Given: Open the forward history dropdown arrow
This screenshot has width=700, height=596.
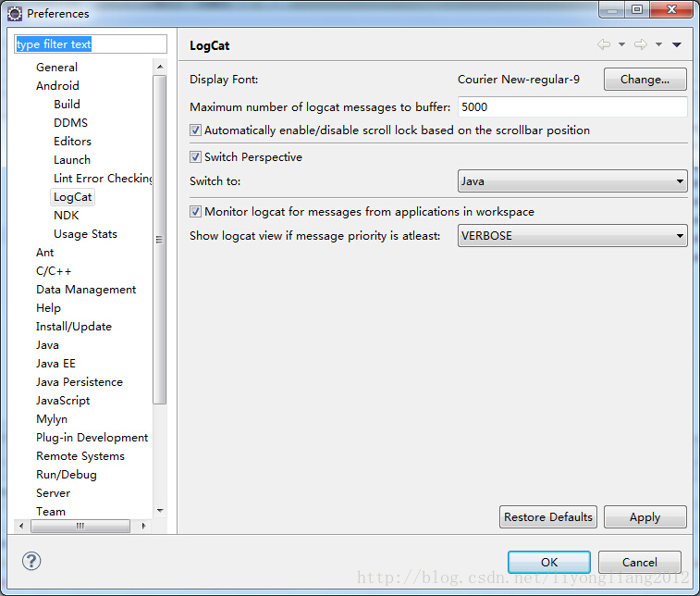Looking at the screenshot, I should coord(658,44).
